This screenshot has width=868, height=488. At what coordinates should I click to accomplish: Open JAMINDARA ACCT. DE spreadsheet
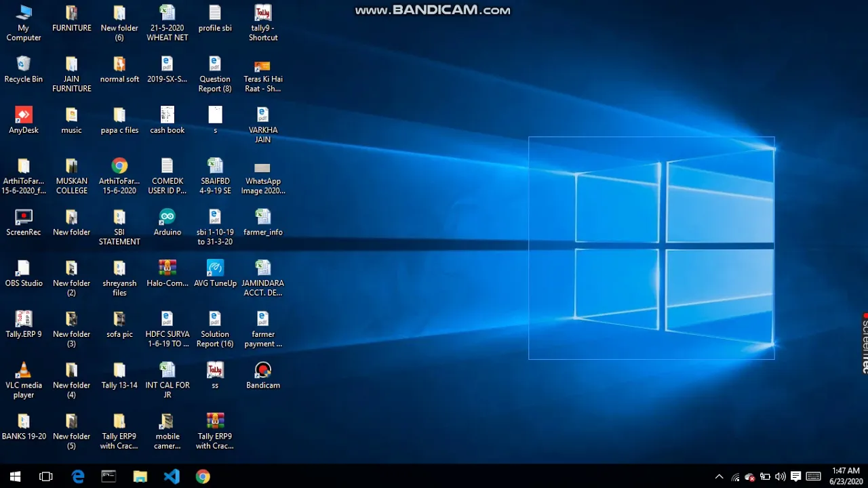[x=263, y=278]
